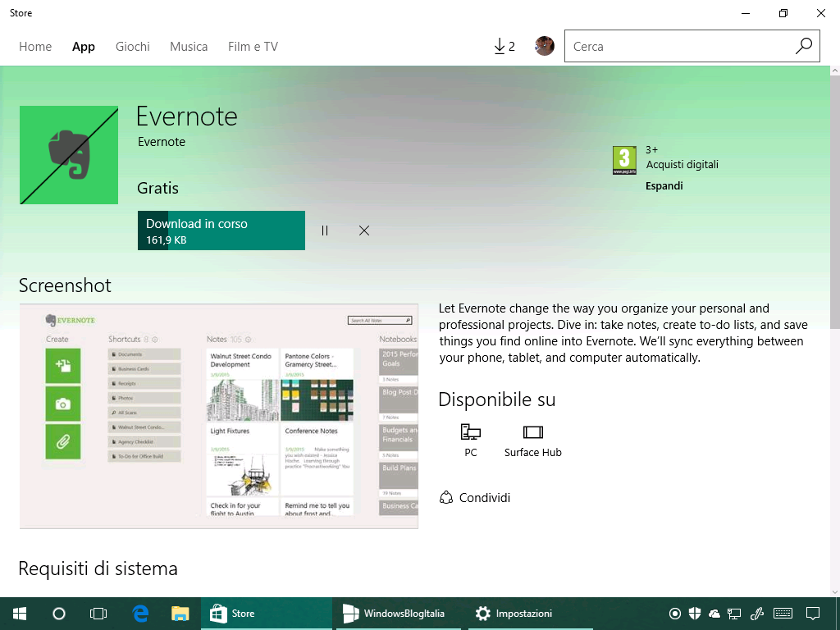
Task: Click the Evernote elephant app icon
Action: point(69,155)
